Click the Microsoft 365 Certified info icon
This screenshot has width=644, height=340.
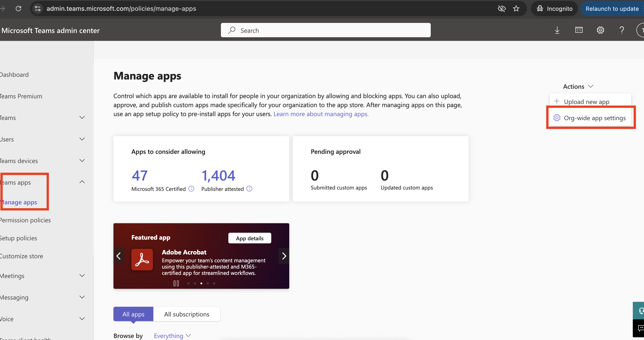pyautogui.click(x=191, y=189)
